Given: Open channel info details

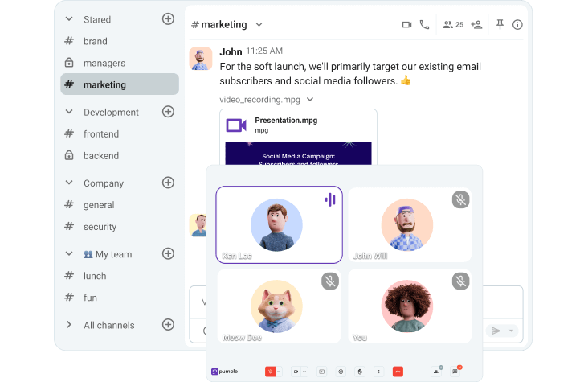Looking at the screenshot, I should (x=517, y=25).
